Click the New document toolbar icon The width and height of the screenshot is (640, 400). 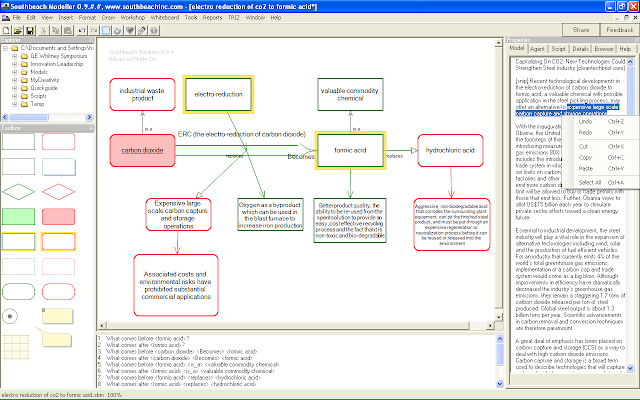[6, 31]
